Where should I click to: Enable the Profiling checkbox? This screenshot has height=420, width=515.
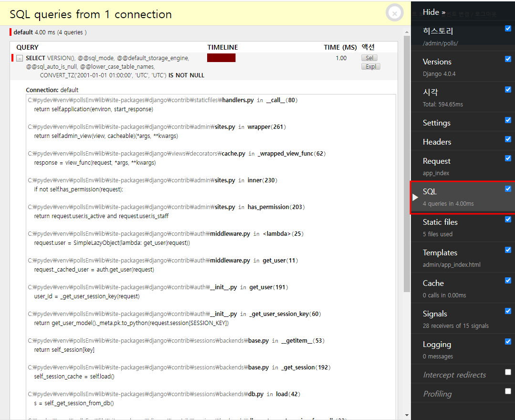pos(508,391)
